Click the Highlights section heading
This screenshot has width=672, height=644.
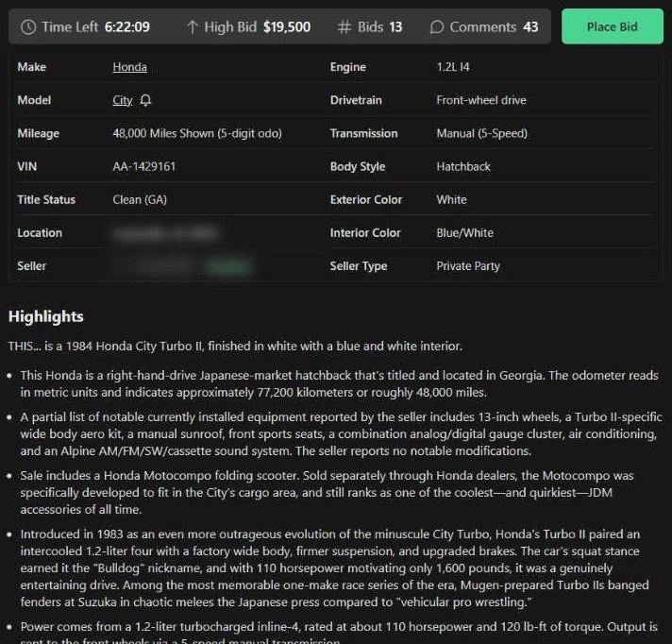pyautogui.click(x=46, y=316)
